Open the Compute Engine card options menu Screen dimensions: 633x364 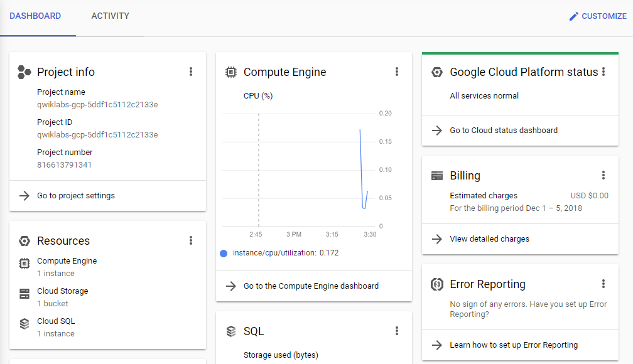pyautogui.click(x=397, y=72)
